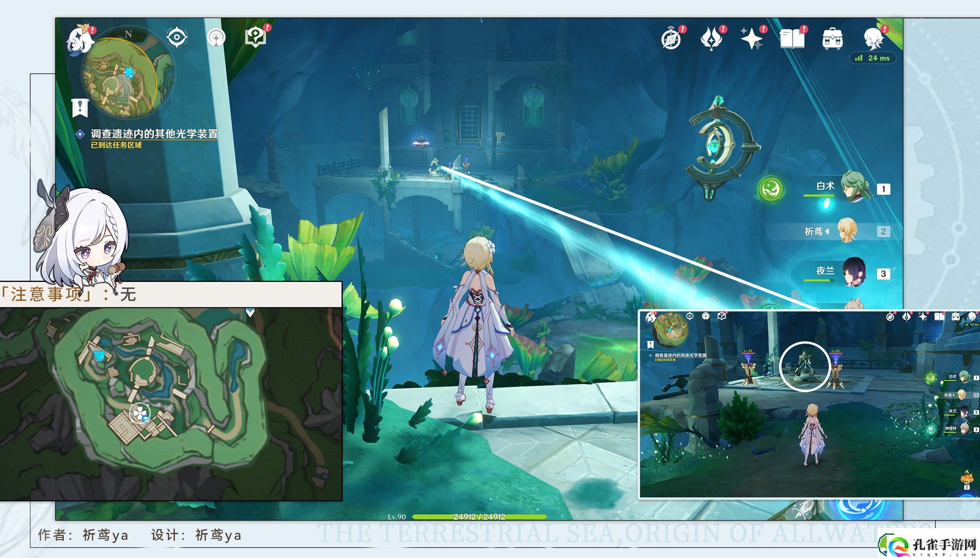This screenshot has width=980, height=558.
Task: Click the round target icon beside Elemental Sight
Action: point(216,38)
